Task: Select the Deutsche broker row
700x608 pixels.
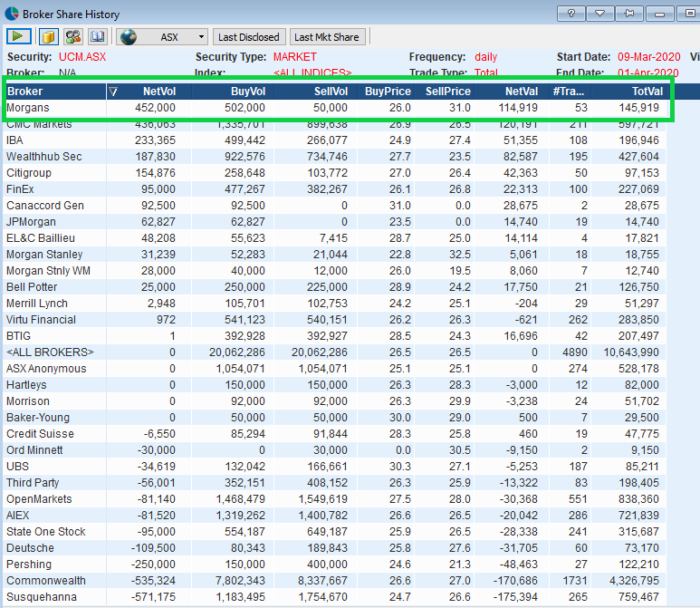Action: (335, 547)
